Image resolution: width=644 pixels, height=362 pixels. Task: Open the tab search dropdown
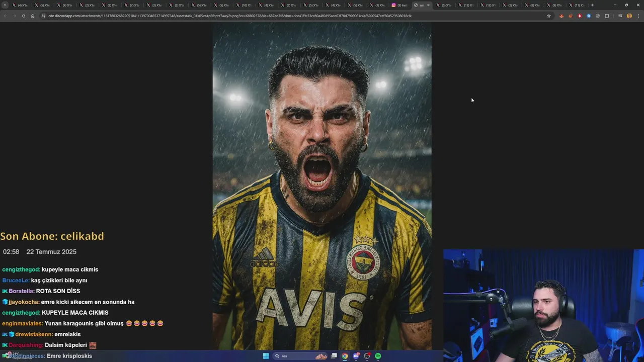click(5, 5)
